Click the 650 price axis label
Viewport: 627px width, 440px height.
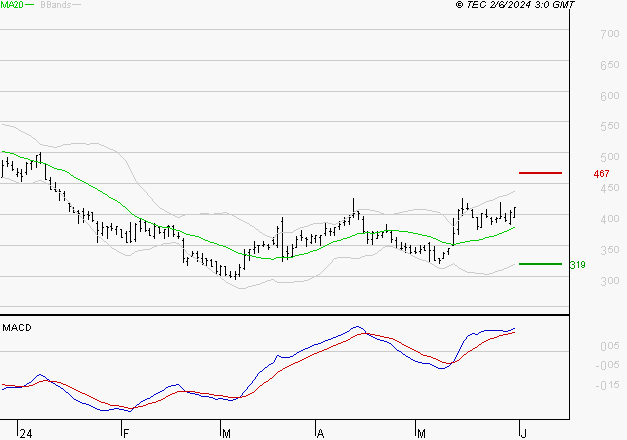click(x=610, y=65)
